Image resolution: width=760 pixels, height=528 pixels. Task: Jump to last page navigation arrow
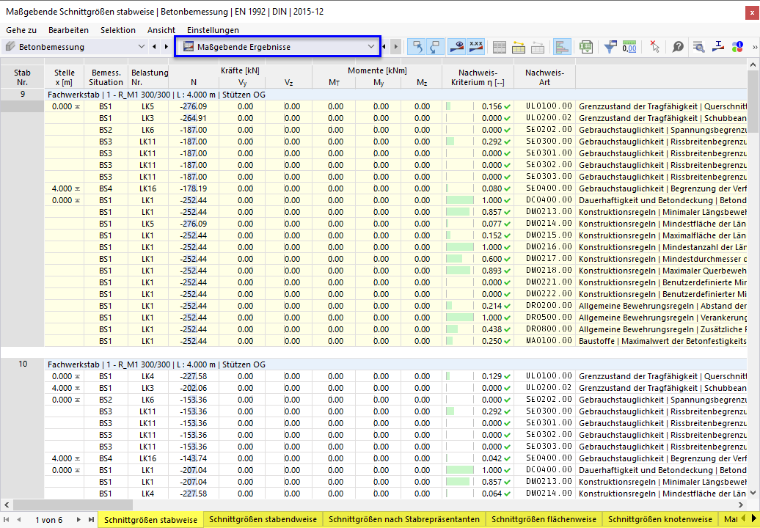pos(91,519)
